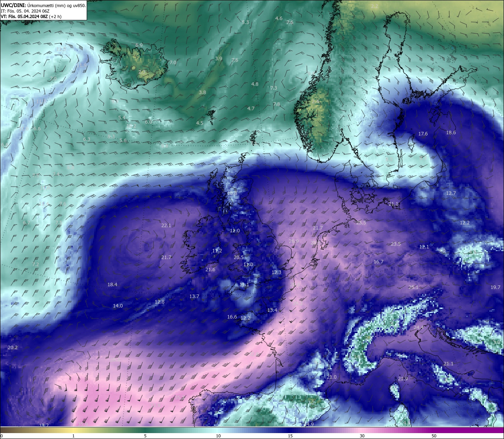Click the 5 label on the color scale
Image resolution: width=504 pixels, height=439 pixels.
145,436
